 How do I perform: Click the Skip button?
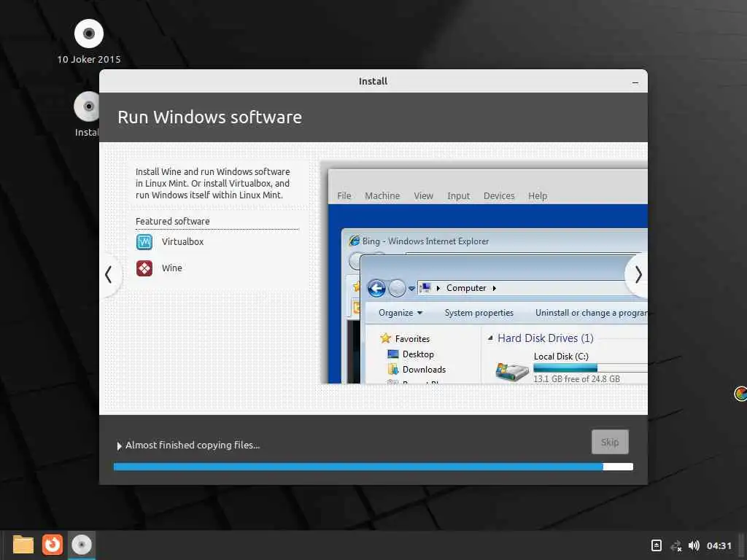[x=610, y=442]
